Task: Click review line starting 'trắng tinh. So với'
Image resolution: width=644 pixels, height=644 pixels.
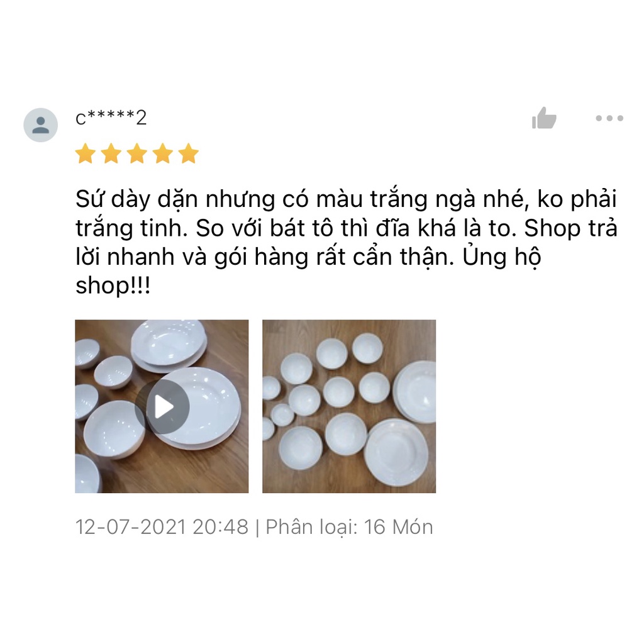Action: coord(347,228)
